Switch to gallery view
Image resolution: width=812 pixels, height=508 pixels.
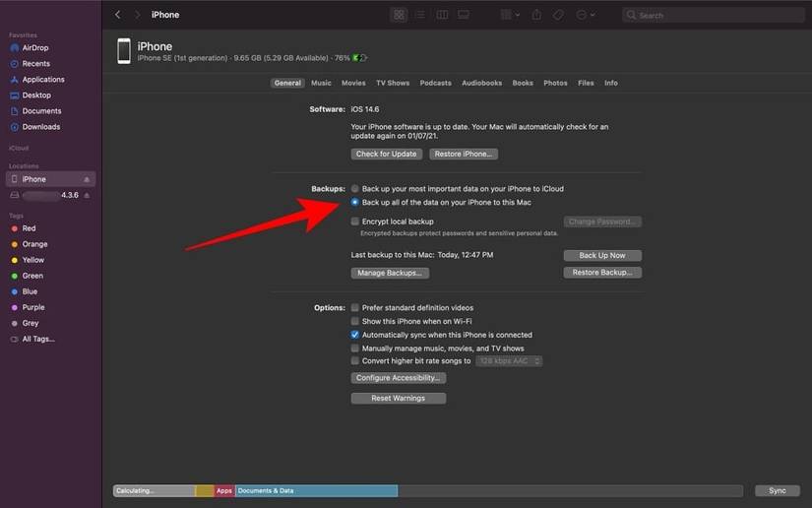464,15
